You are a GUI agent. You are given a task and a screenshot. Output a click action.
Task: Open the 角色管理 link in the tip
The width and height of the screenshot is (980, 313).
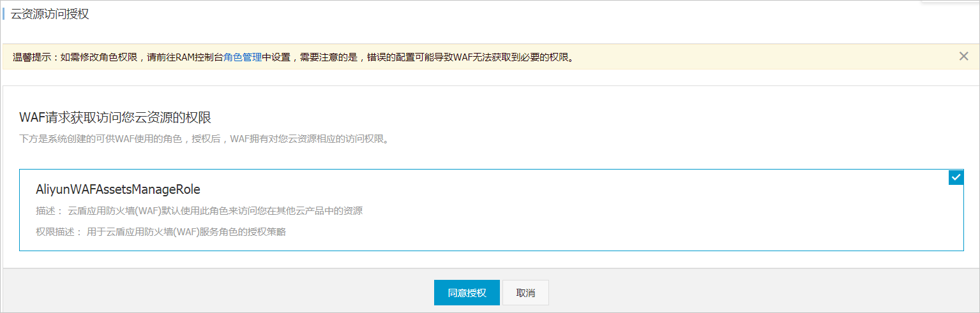[243, 57]
